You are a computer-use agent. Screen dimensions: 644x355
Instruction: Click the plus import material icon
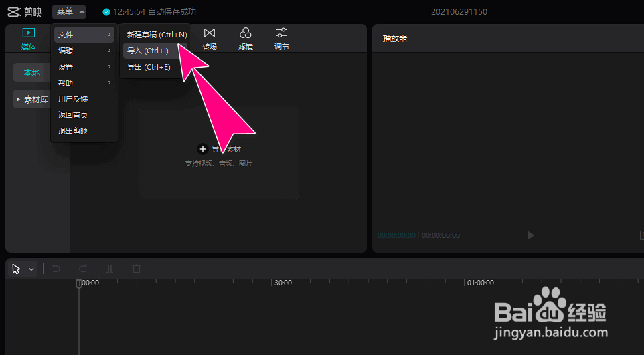click(202, 149)
